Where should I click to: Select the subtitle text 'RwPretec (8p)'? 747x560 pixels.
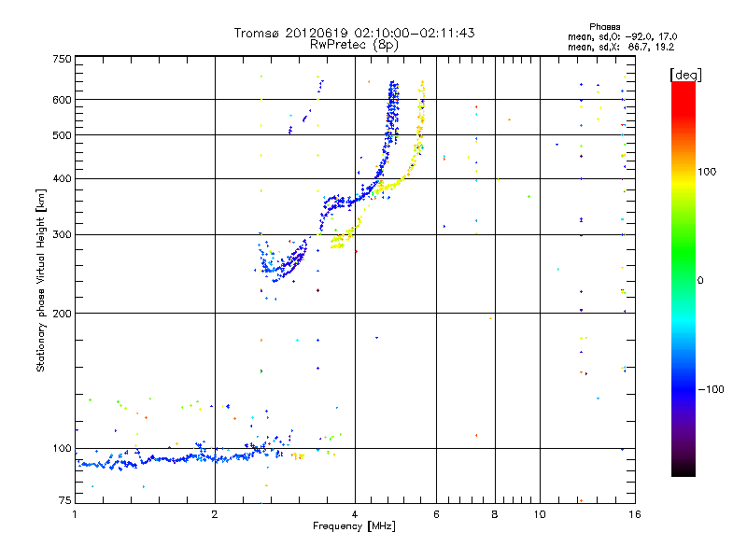coord(354,45)
